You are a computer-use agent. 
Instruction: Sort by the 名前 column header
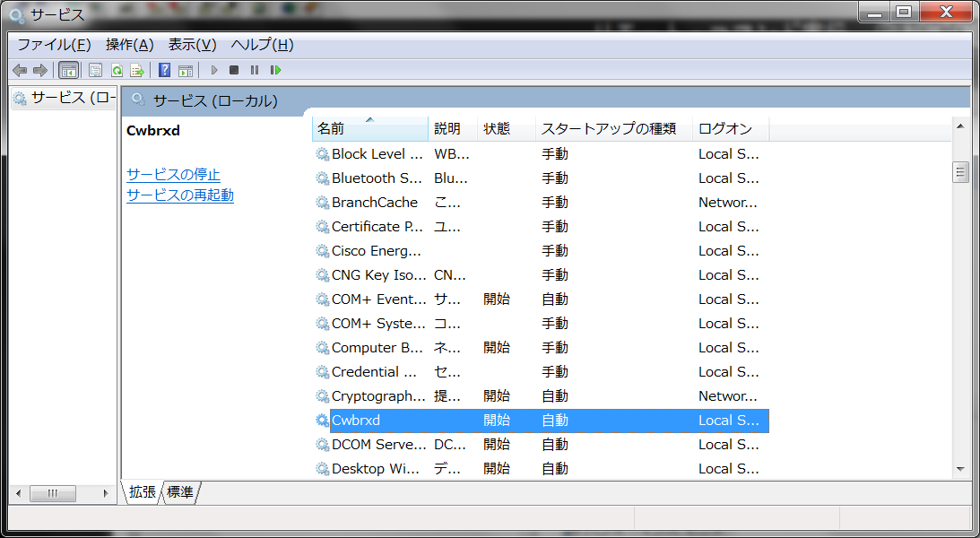point(369,129)
